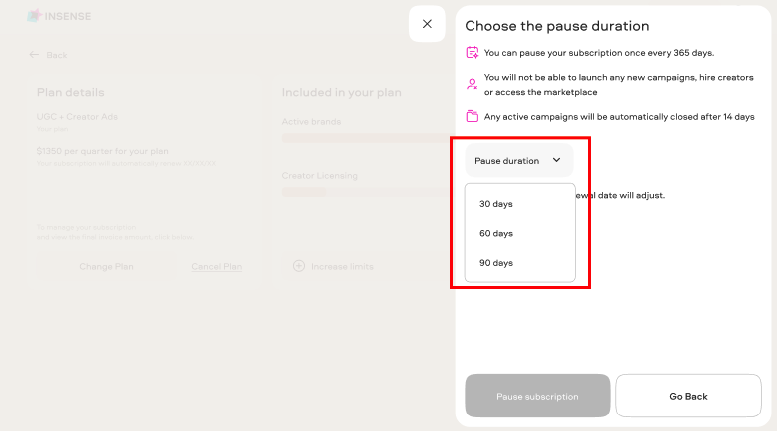Open the Cancel Plan link
Viewport: 777px width, 431px height.
tap(217, 267)
